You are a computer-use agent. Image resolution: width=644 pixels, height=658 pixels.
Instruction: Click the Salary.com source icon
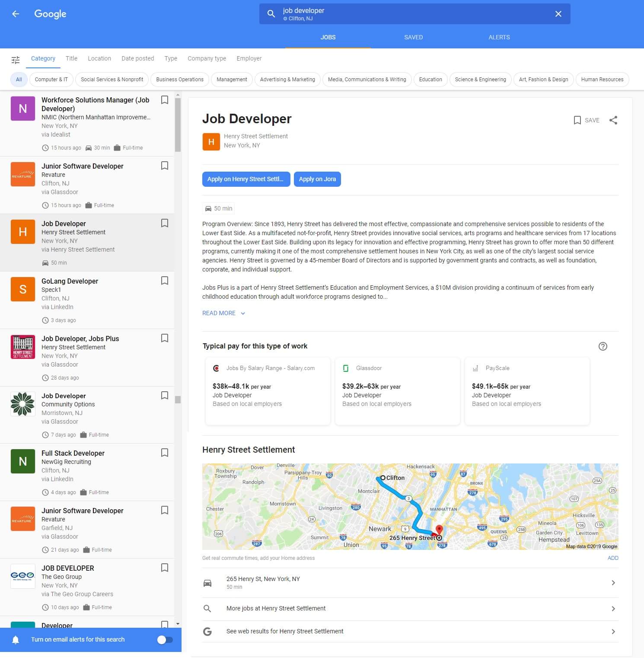tap(216, 368)
